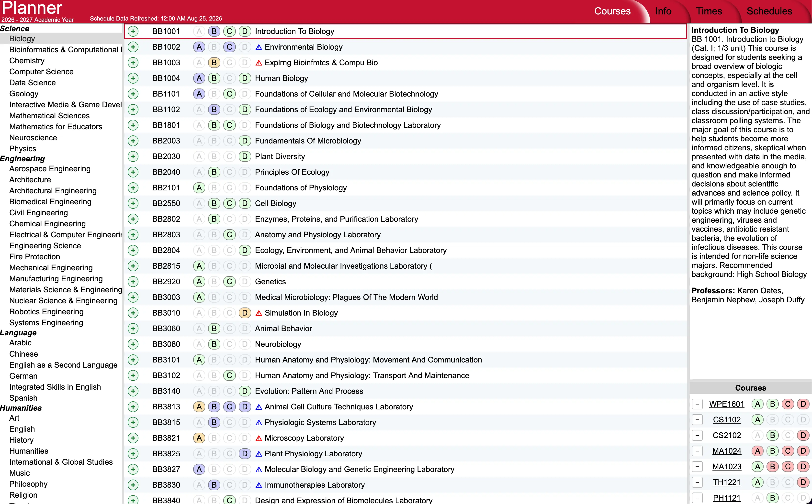
Task: Add BB3080 Neurobiology with plus icon
Action: 133,344
